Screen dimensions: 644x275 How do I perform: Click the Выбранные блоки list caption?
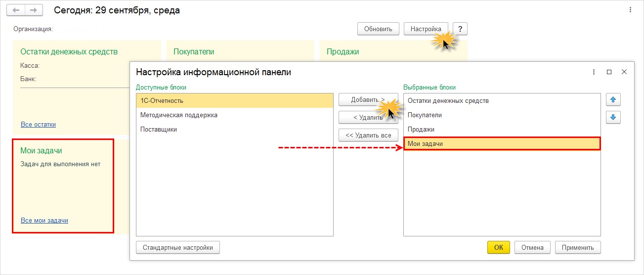pos(429,88)
